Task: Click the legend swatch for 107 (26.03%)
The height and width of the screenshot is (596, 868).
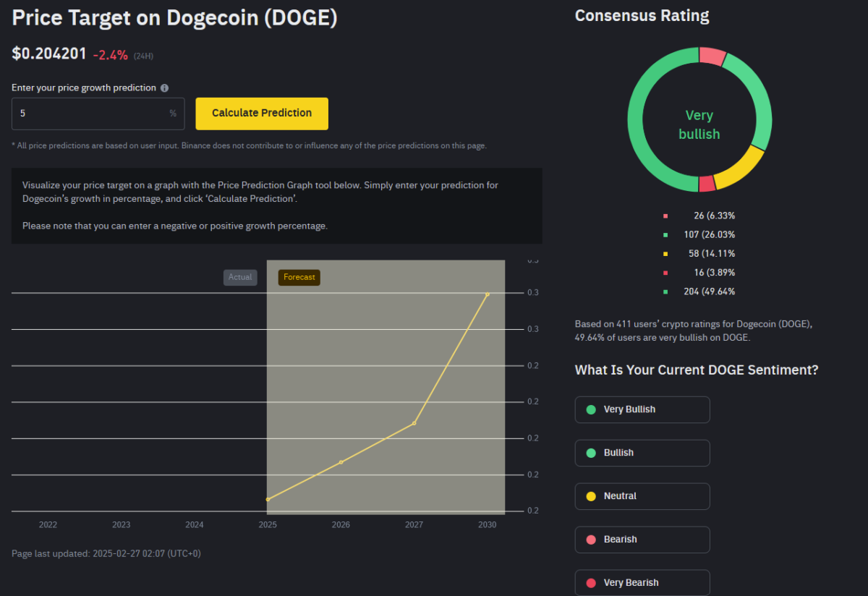Action: (665, 235)
